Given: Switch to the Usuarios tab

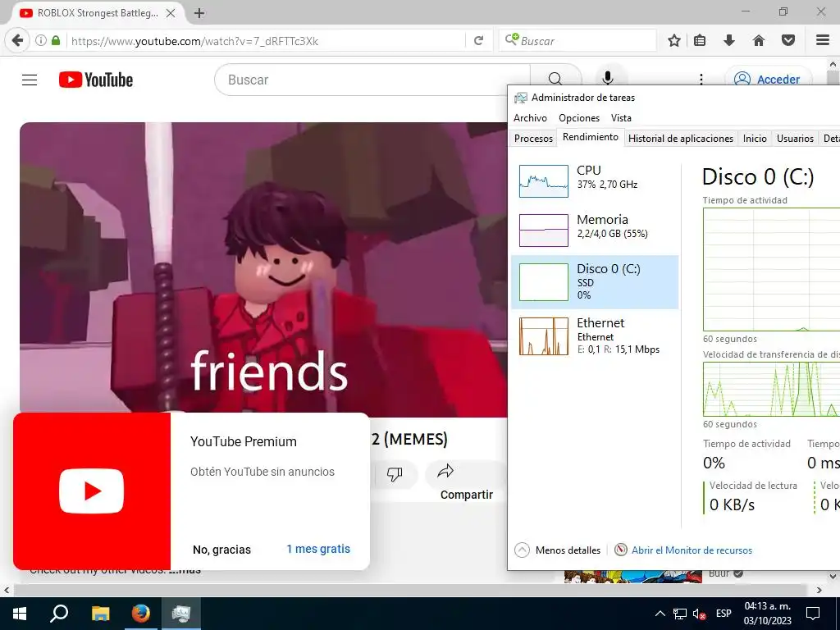Looking at the screenshot, I should point(795,138).
